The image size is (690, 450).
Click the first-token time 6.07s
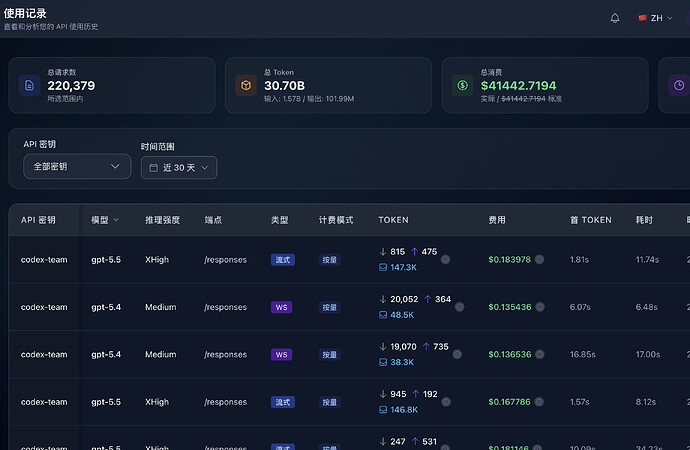point(580,307)
